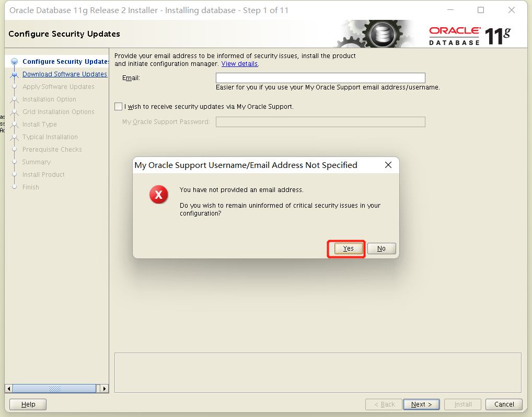Viewport: 532px width, 417px height.
Task: Enable receiving security updates via My Oracle Support
Action: pos(119,107)
